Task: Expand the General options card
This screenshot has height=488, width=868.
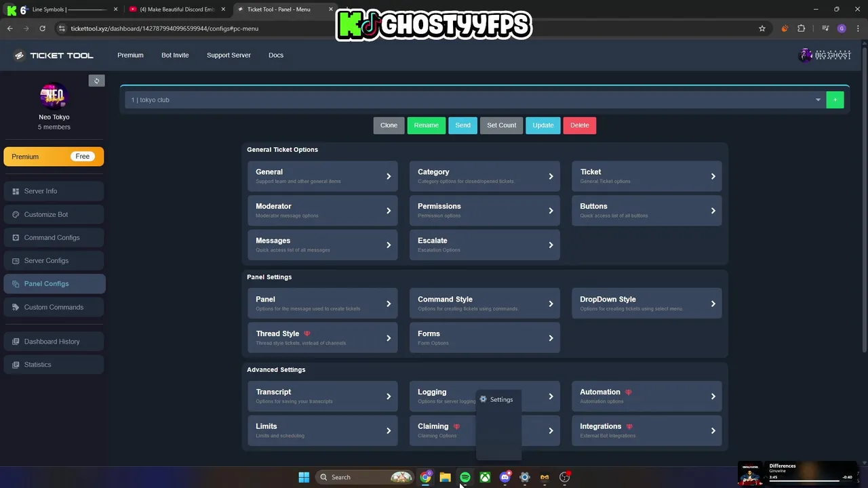Action: click(322, 176)
